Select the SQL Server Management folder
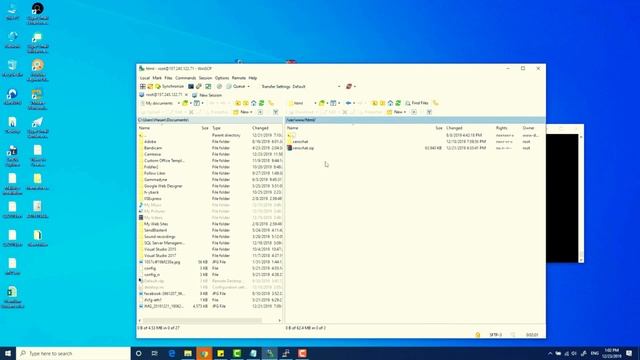Image resolution: width=640 pixels, height=360 pixels. pos(164,243)
